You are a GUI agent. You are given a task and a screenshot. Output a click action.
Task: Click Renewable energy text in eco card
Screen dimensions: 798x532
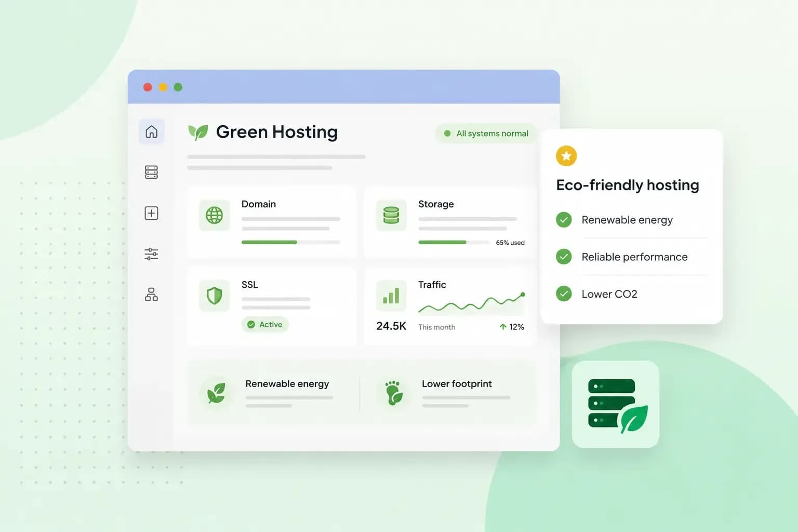627,220
